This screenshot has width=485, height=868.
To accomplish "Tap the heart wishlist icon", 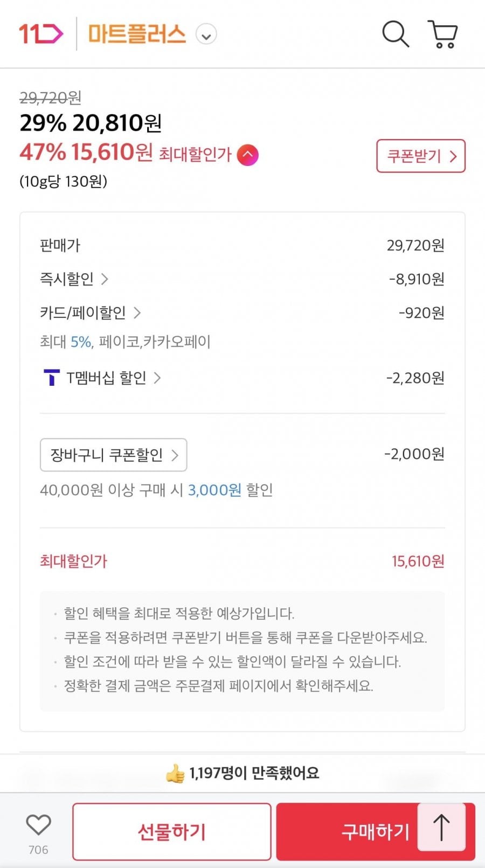I will (x=38, y=825).
